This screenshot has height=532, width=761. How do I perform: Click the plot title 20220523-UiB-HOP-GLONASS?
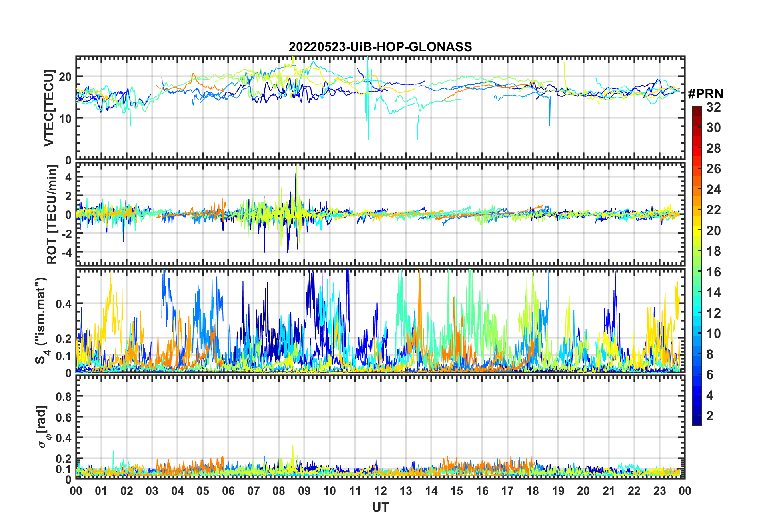click(x=380, y=47)
